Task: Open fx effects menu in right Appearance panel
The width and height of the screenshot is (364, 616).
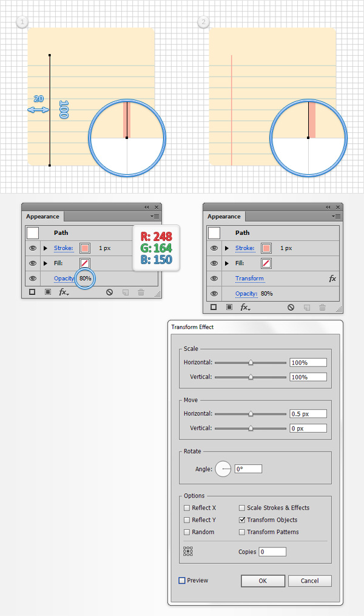Action: point(245,307)
